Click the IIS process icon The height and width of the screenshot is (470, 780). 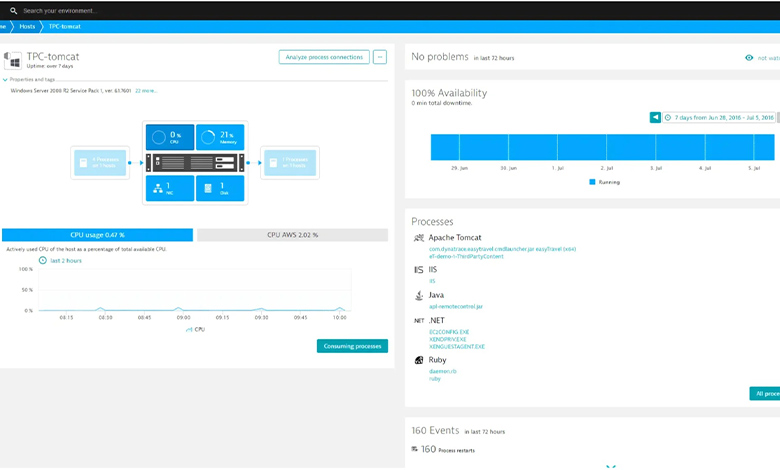coord(419,270)
